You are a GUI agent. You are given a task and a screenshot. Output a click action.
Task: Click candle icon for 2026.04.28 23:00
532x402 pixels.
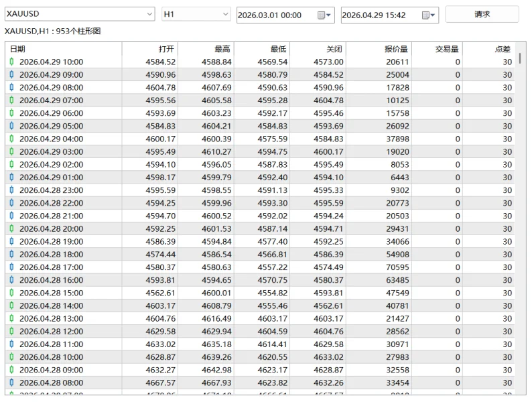(11, 190)
